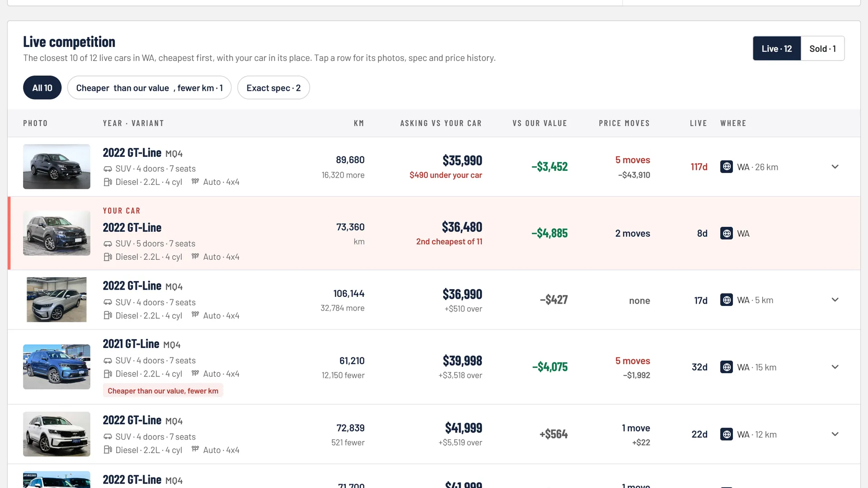Click the -$4,885 value difference
The width and height of the screenshot is (868, 488).
click(549, 233)
